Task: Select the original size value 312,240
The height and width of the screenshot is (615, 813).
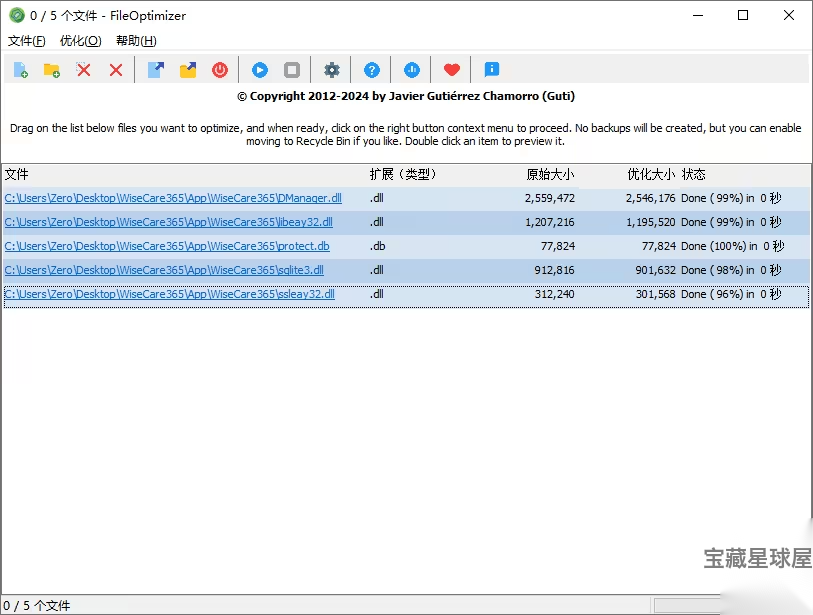Action: pos(554,294)
